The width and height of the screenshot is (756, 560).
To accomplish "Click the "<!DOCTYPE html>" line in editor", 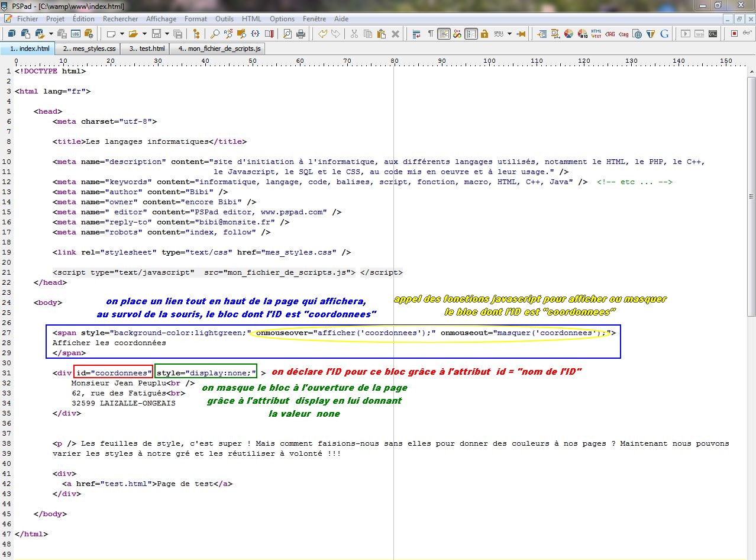I will [x=50, y=71].
